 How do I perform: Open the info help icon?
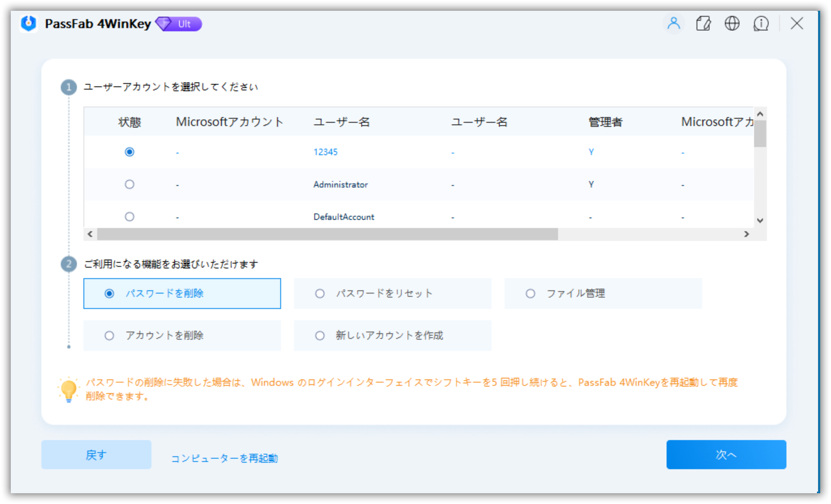(761, 24)
